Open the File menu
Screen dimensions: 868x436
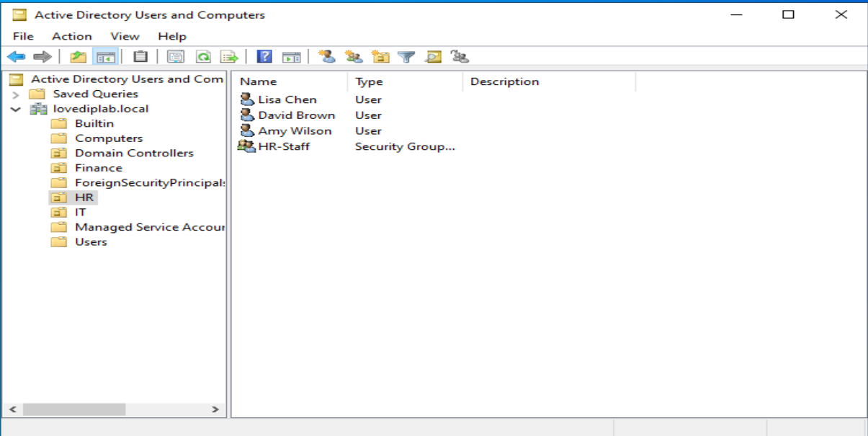[23, 36]
